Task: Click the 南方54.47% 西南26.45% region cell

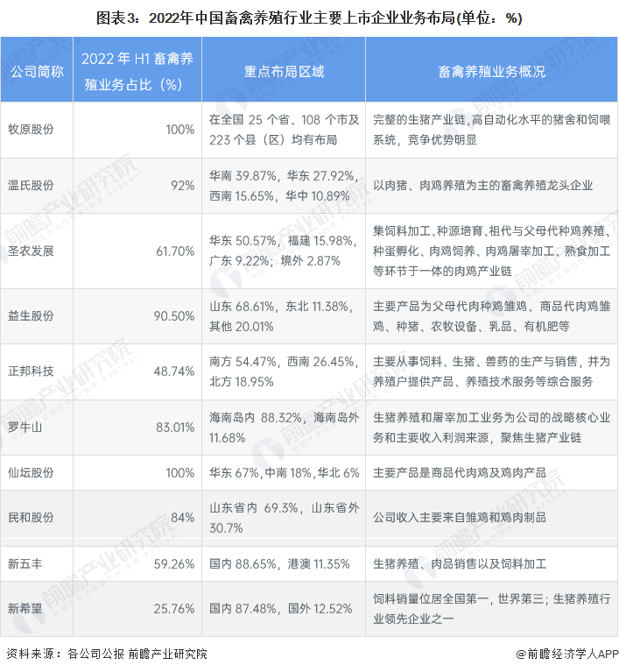Action: [x=284, y=371]
